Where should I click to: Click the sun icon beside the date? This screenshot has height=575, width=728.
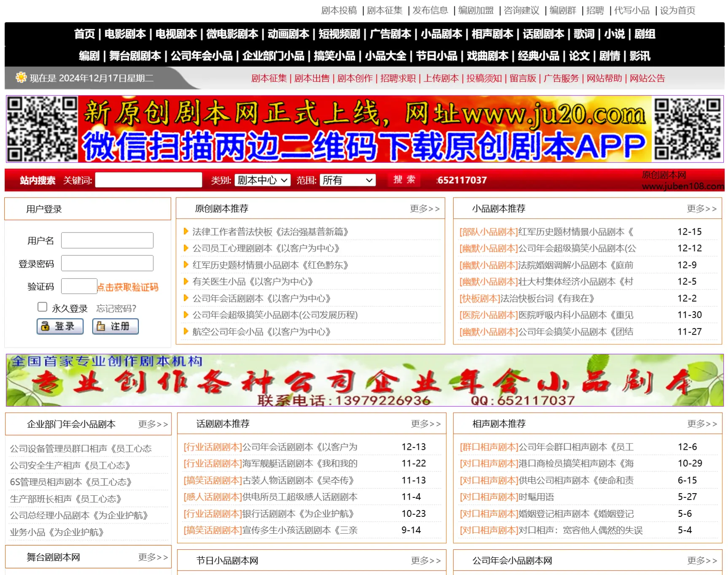coord(21,78)
